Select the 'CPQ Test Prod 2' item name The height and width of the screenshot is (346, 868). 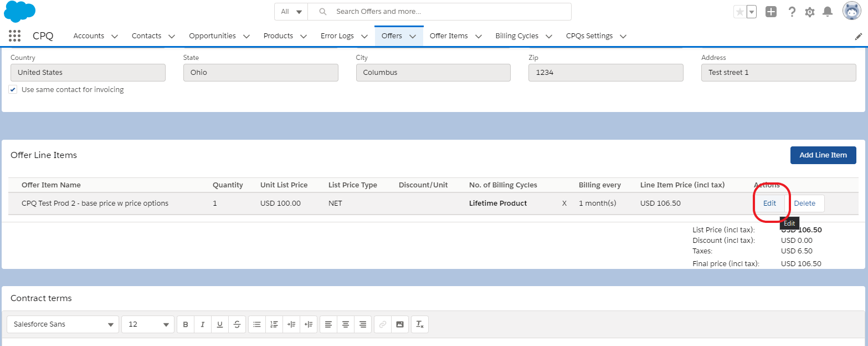(95, 203)
